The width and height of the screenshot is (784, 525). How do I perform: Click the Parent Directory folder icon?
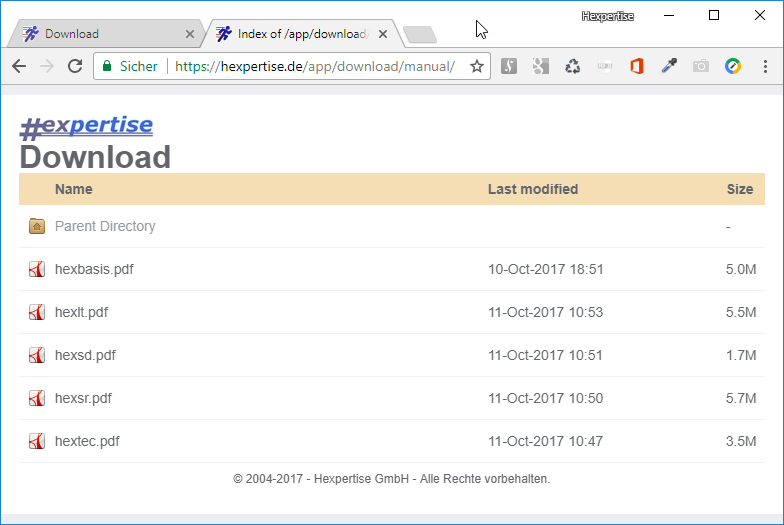[x=37, y=226]
